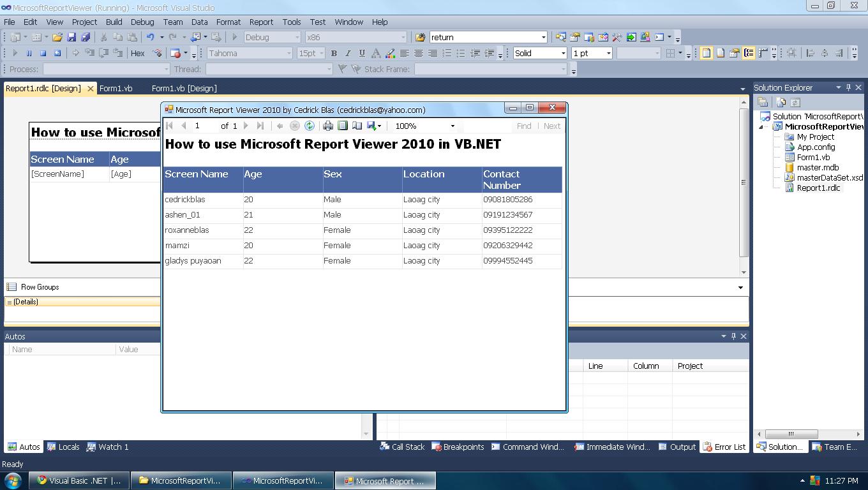The width and height of the screenshot is (868, 490).
Task: Select Report1.rdlc in Solution Explorer
Action: coord(818,188)
